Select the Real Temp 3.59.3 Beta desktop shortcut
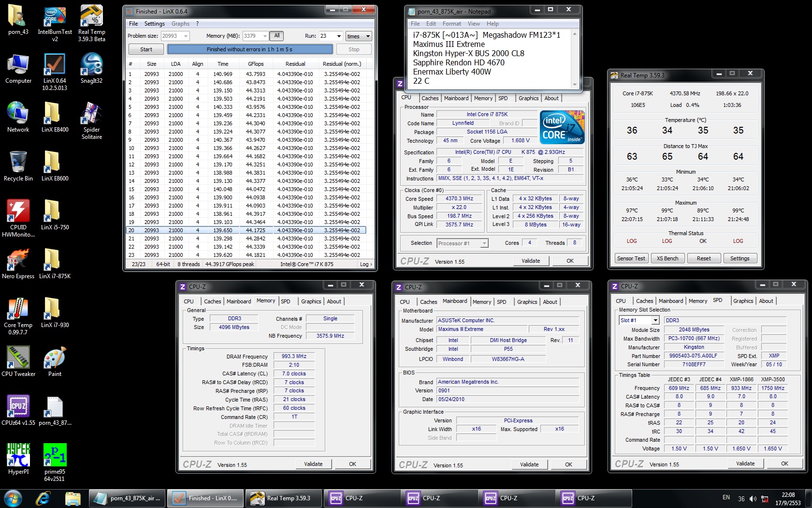 91,23
